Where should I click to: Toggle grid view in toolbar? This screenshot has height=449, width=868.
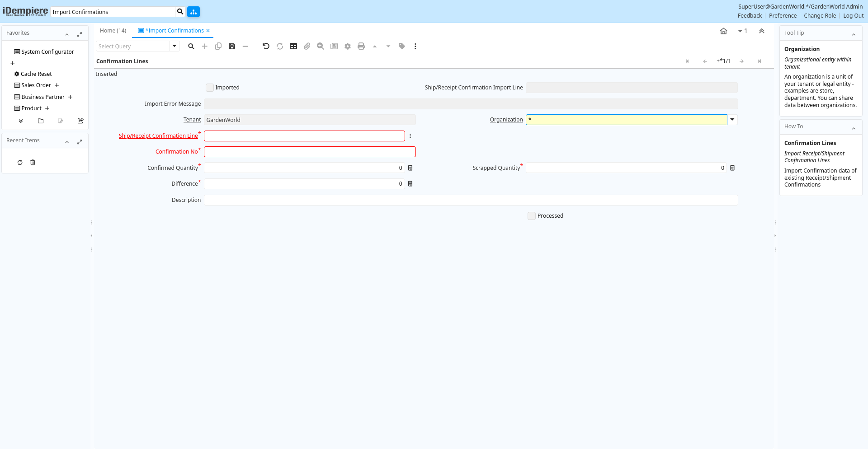point(293,46)
